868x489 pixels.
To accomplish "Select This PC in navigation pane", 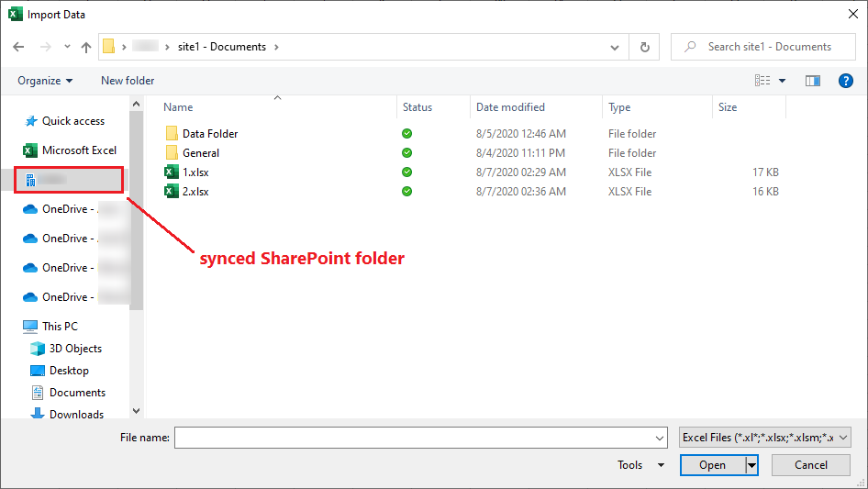I will (x=50, y=327).
